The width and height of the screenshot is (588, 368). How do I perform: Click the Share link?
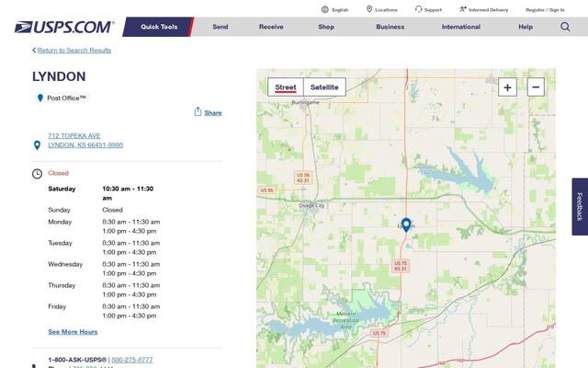213,112
